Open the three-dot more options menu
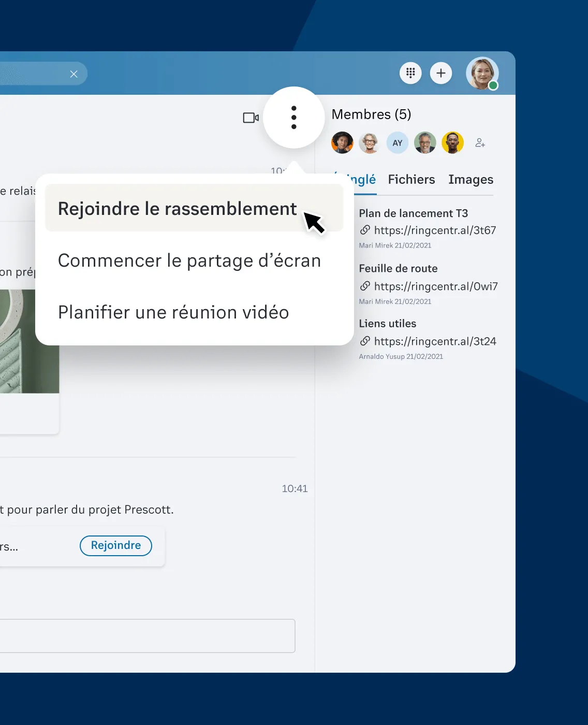Screen dimensions: 588x725 (293, 118)
